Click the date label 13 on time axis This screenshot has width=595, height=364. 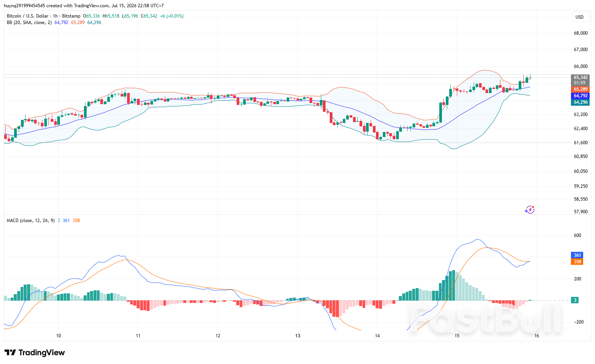click(x=298, y=336)
